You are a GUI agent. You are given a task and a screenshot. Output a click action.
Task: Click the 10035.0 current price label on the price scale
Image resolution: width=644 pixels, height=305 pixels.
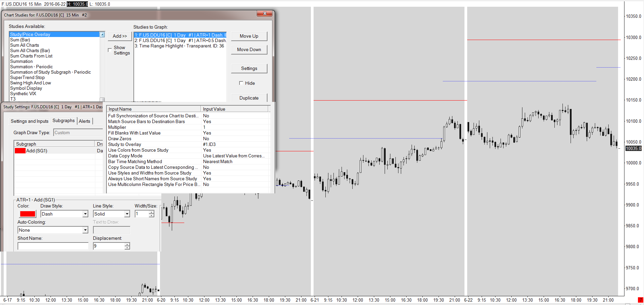(634, 148)
